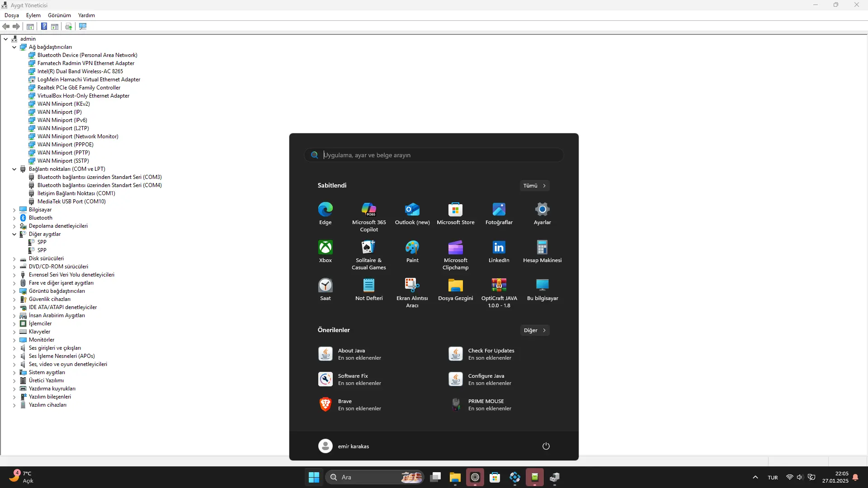This screenshot has height=488, width=868.
Task: Scan for hardware changes toolbar icon
Action: click(x=83, y=27)
